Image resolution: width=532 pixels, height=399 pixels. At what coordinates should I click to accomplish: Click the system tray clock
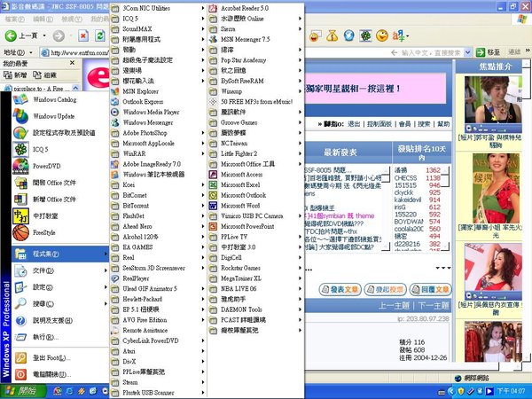512,391
